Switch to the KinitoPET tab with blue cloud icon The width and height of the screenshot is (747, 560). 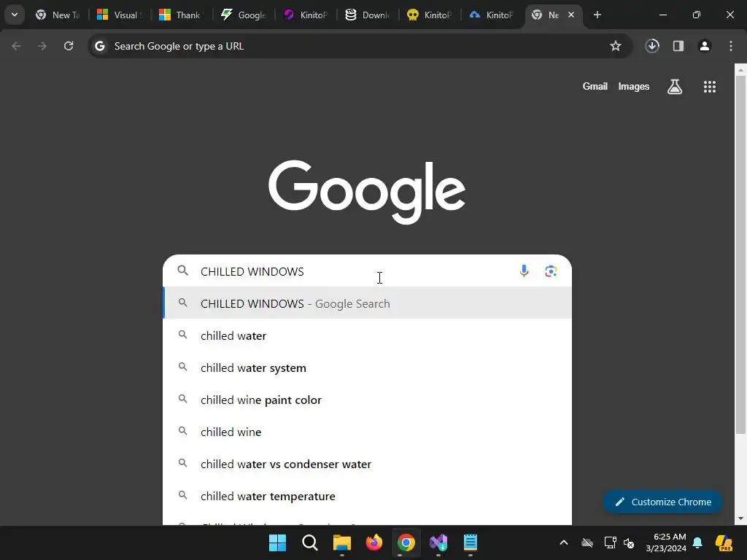tap(491, 15)
